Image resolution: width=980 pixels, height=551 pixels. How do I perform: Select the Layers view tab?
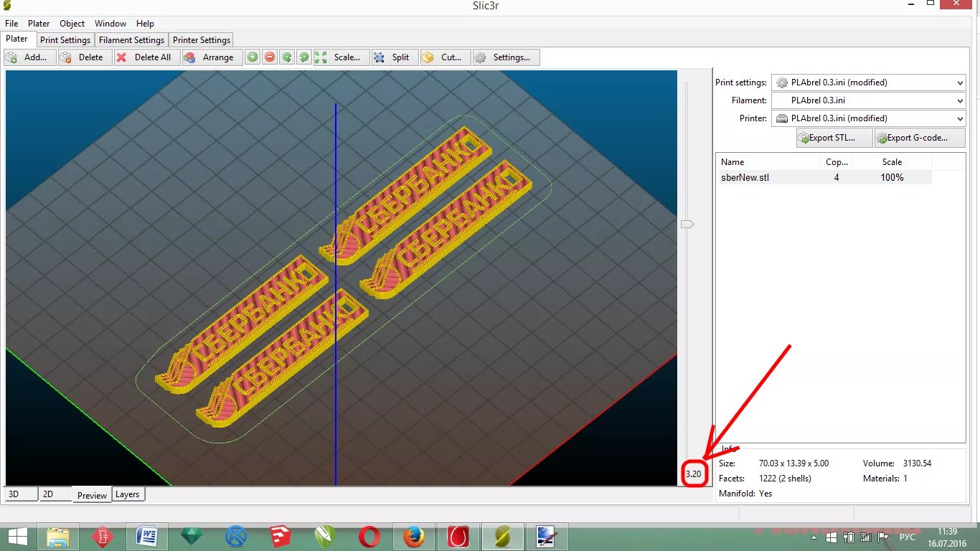128,494
